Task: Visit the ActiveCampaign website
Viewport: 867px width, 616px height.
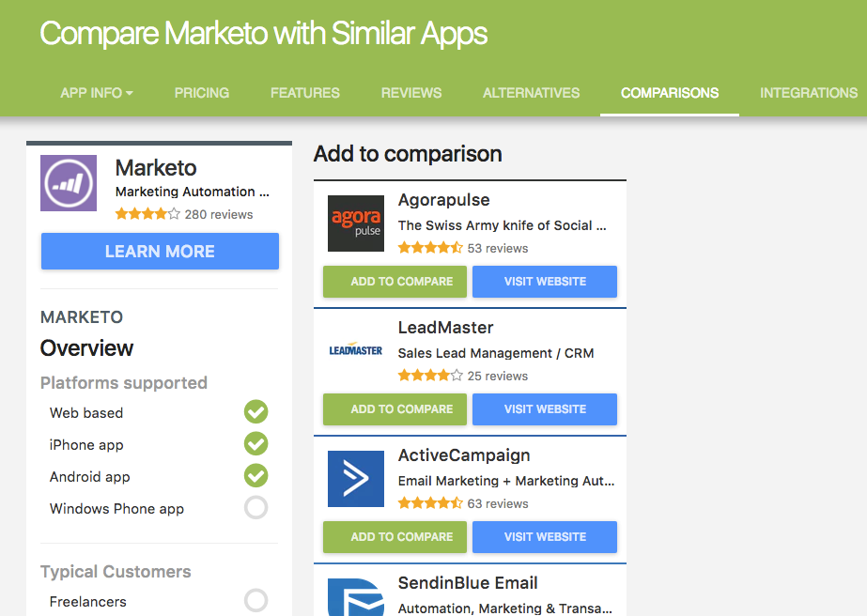Action: point(545,537)
